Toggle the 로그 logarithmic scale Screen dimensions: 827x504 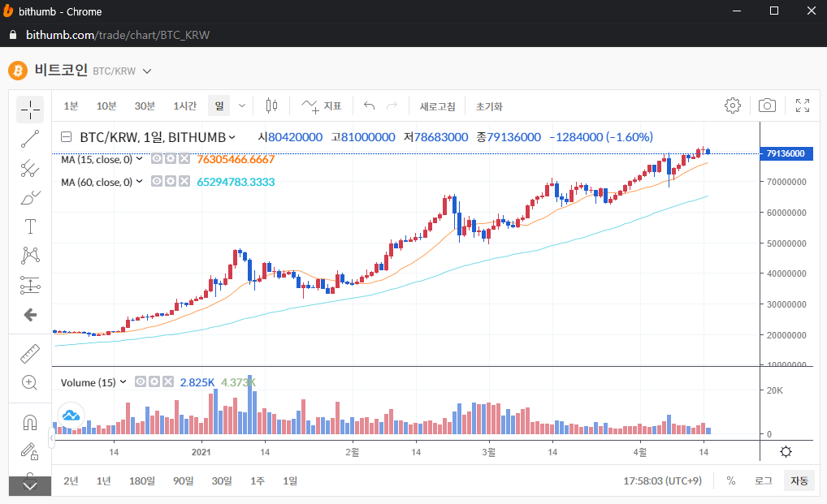click(x=763, y=480)
